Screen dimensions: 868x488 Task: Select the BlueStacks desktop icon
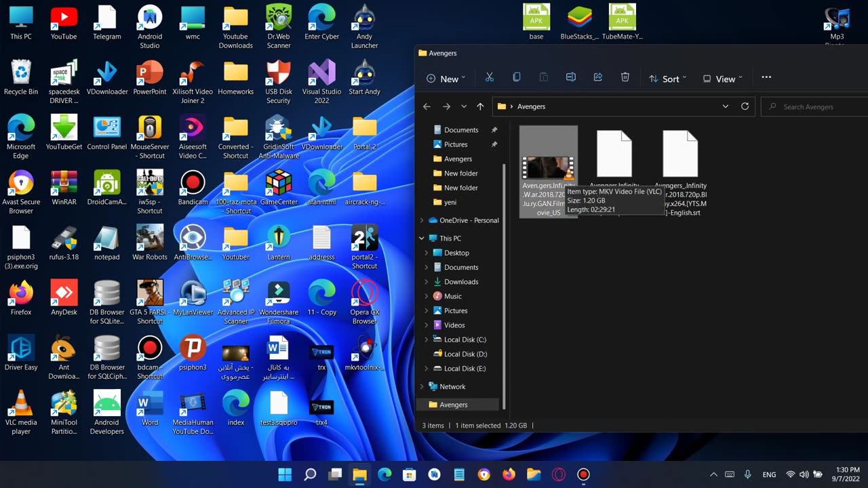tap(579, 22)
